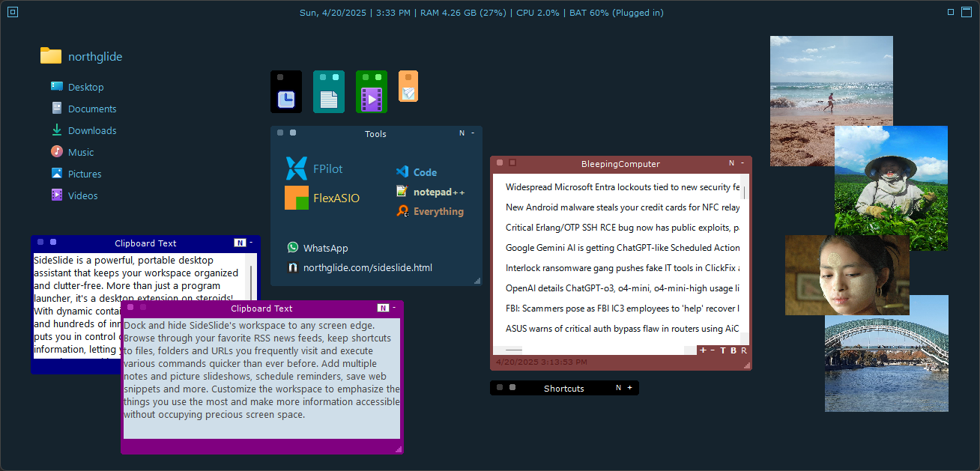The width and height of the screenshot is (980, 471).
Task: Toggle the N button on BleepingComputer title bar
Action: [732, 163]
